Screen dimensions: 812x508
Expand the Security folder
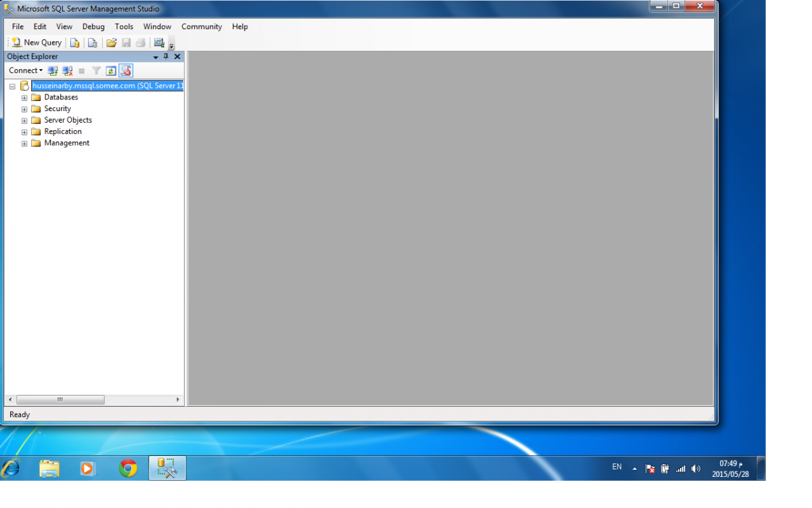point(24,109)
